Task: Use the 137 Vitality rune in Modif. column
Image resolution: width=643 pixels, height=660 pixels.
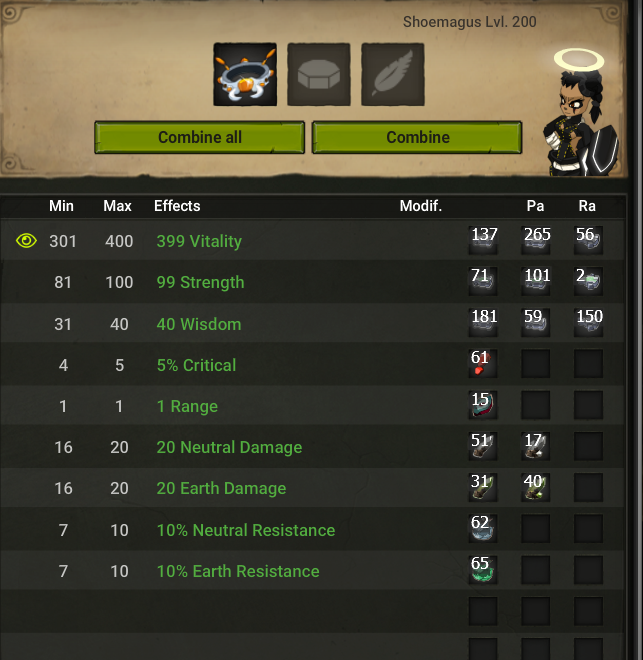Action: pyautogui.click(x=483, y=240)
